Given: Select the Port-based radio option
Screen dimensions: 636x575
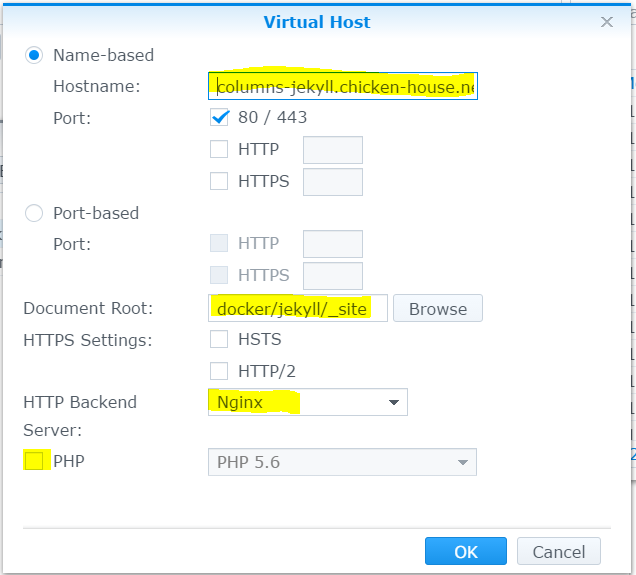Looking at the screenshot, I should click(34, 213).
